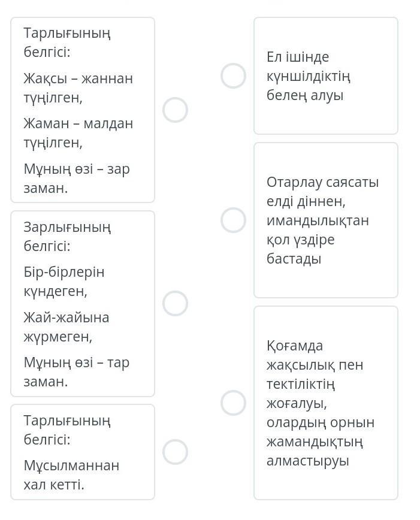
Task: Click the text "Мұсылманнан хал кетті."
Action: 71,475
